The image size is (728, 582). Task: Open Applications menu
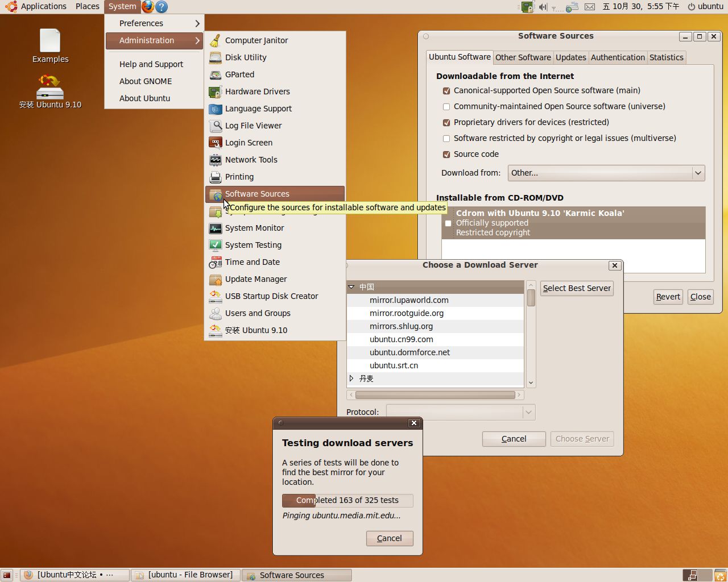click(36, 7)
